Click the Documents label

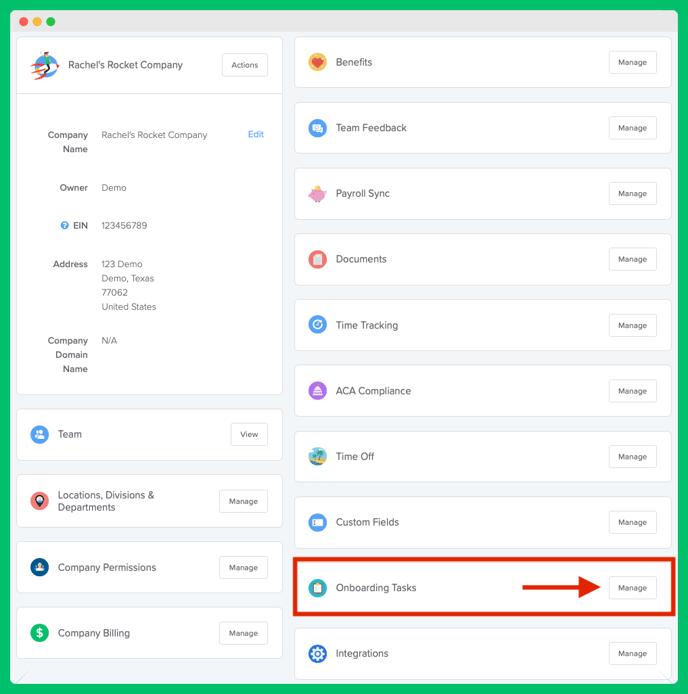(x=361, y=259)
